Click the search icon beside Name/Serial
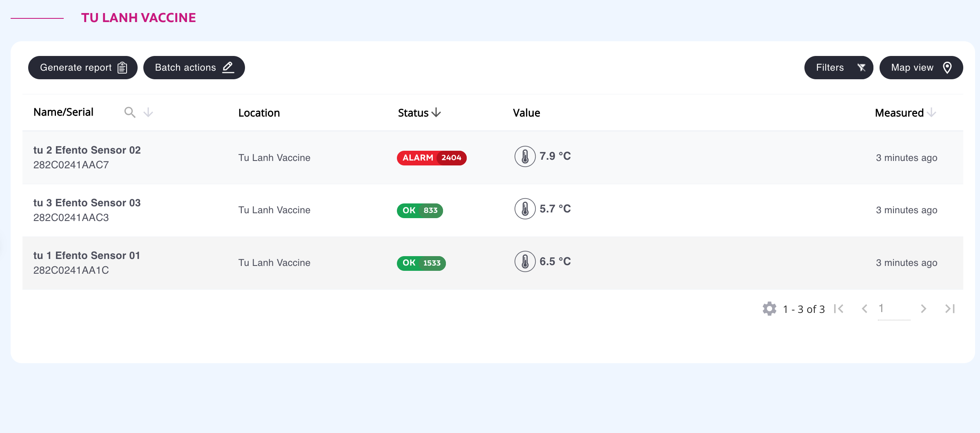 tap(130, 112)
